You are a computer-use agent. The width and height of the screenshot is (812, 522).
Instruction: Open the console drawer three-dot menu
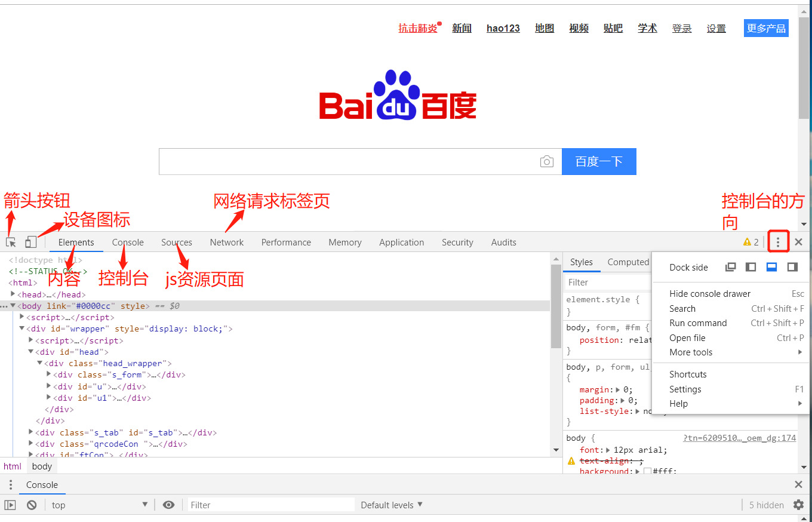click(x=10, y=484)
